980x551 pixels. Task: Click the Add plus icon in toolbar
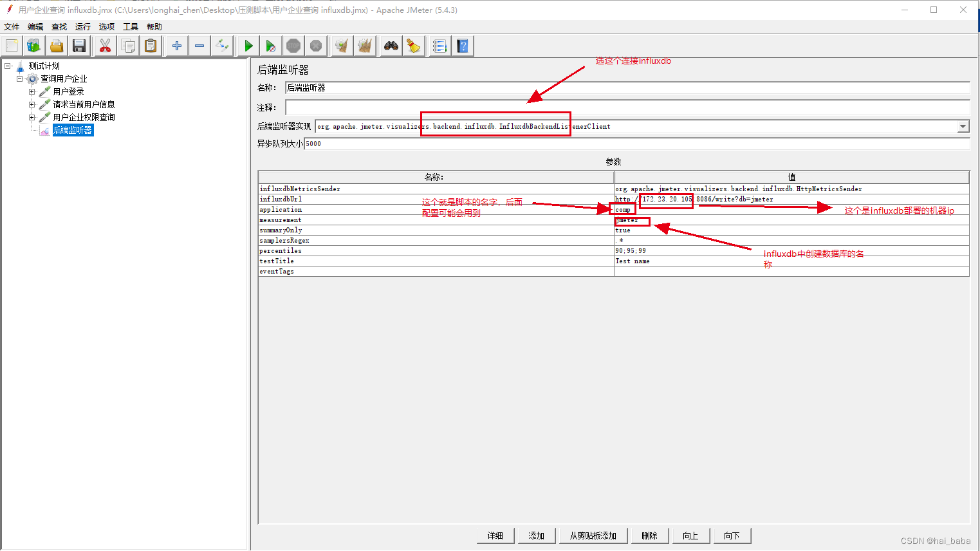[x=177, y=46]
